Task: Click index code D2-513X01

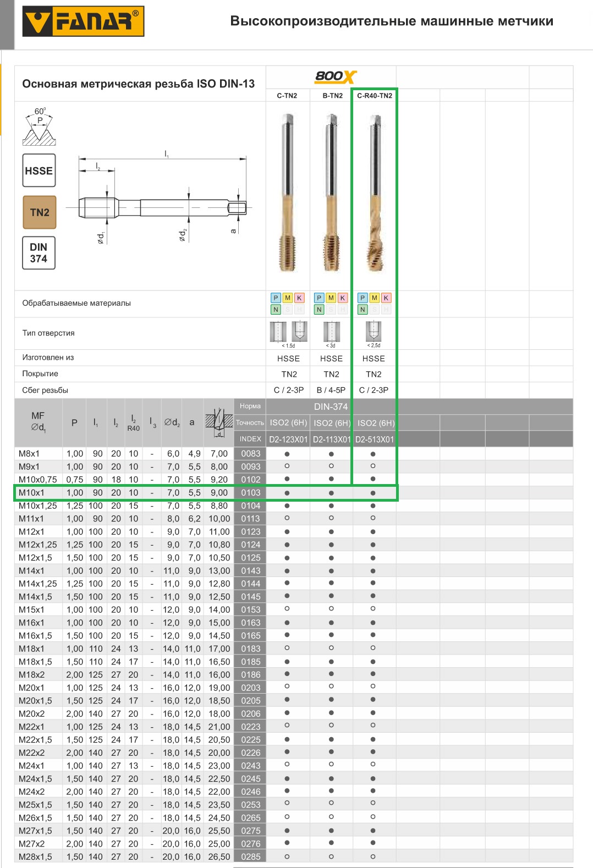Action: pos(375,440)
